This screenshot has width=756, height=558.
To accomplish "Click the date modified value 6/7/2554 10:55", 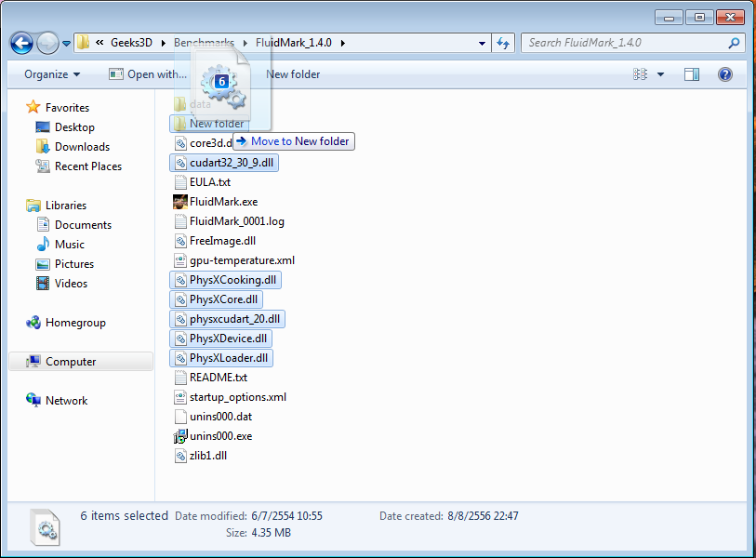I will (286, 516).
